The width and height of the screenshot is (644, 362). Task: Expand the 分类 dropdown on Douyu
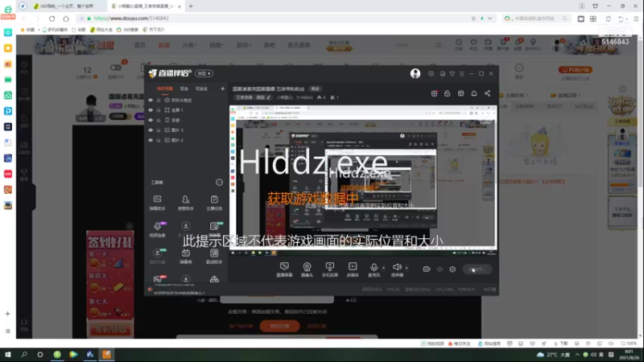pyautogui.click(x=189, y=45)
